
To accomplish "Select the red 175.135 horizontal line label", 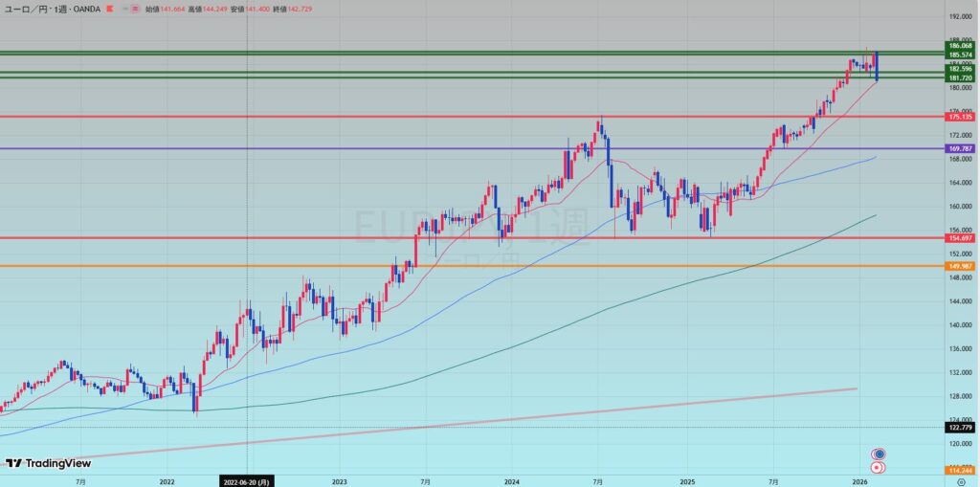I will point(960,117).
